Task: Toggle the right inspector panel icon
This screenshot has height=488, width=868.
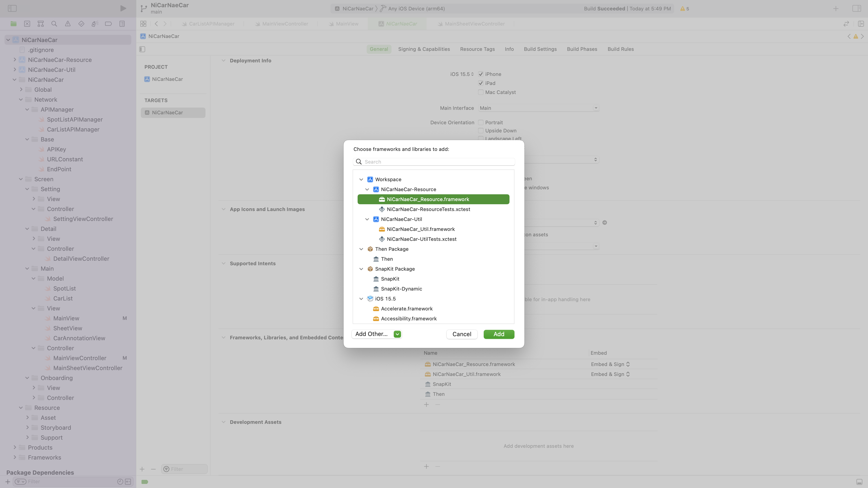Action: [x=856, y=8]
